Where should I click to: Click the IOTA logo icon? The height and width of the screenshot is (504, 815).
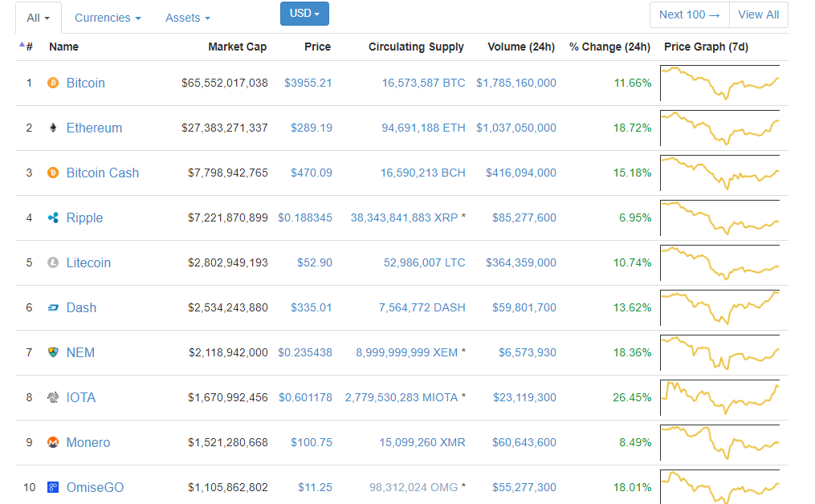[53, 397]
